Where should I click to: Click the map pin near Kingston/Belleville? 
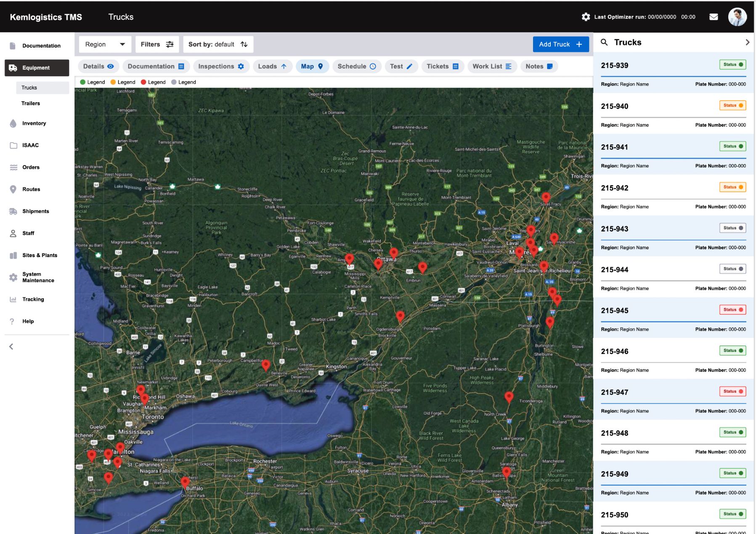click(265, 365)
